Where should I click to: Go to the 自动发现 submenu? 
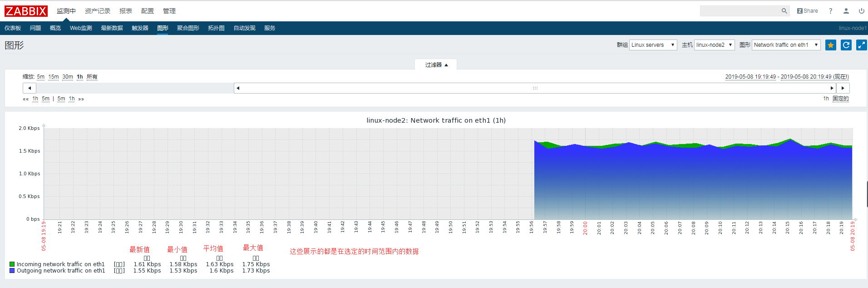[x=244, y=28]
